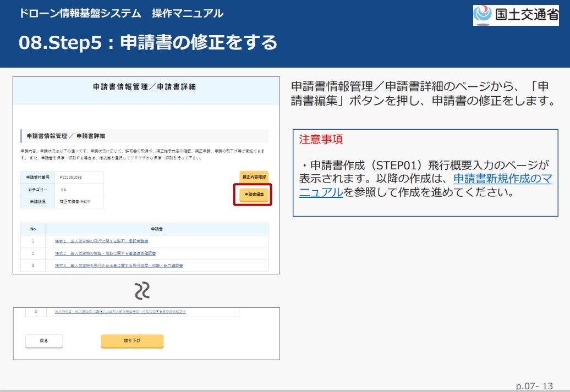Click the 補正申請書作成中 status value

(76, 202)
